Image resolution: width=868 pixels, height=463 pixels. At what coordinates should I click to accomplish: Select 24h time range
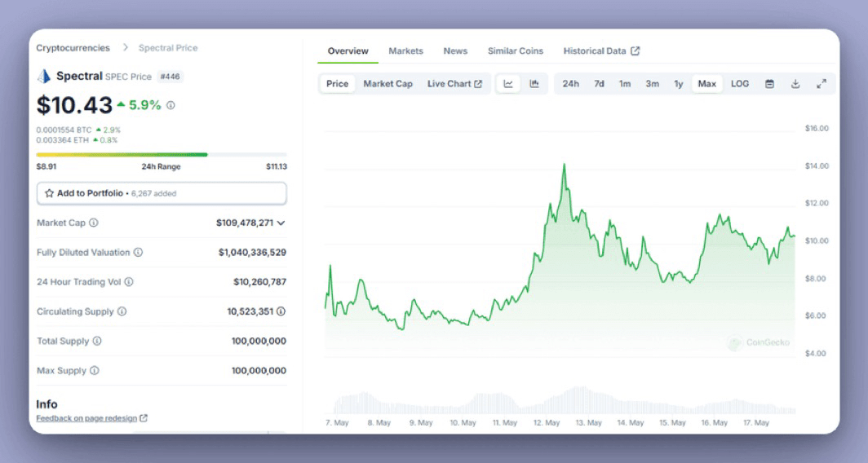point(571,84)
